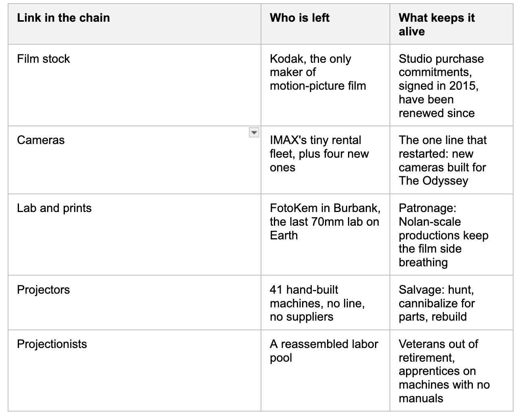Select the 'Link in the chain' header cell
Screen dimensions: 522x420
[135, 24]
